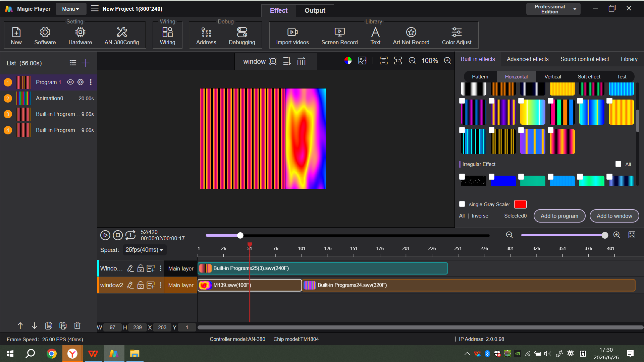The image size is (644, 362).
Task: Open the Library effects tab
Action: pos(629,59)
